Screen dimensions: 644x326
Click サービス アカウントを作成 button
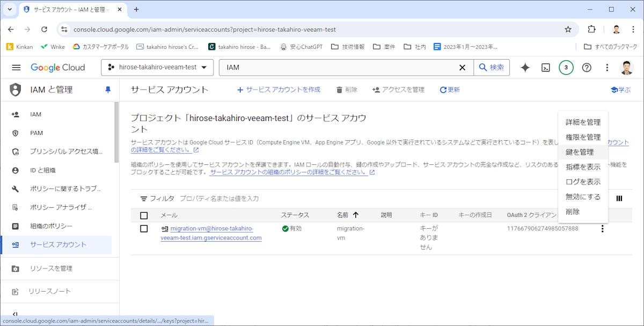tap(279, 90)
